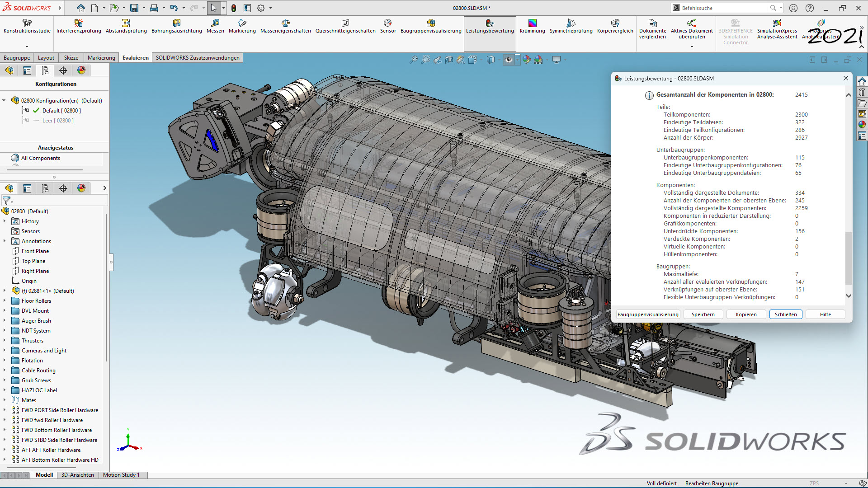868x488 pixels.
Task: Open Masseneigenschaften
Action: pos(286,27)
